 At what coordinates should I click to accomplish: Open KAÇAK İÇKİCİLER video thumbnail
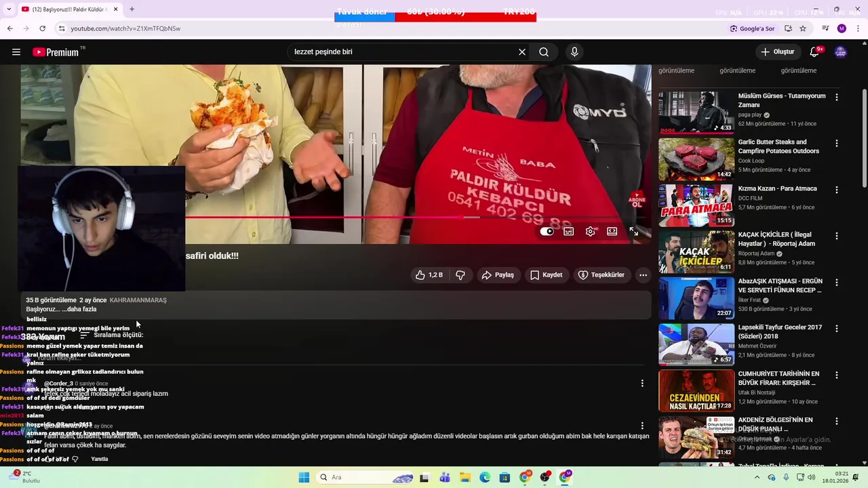coord(696,251)
